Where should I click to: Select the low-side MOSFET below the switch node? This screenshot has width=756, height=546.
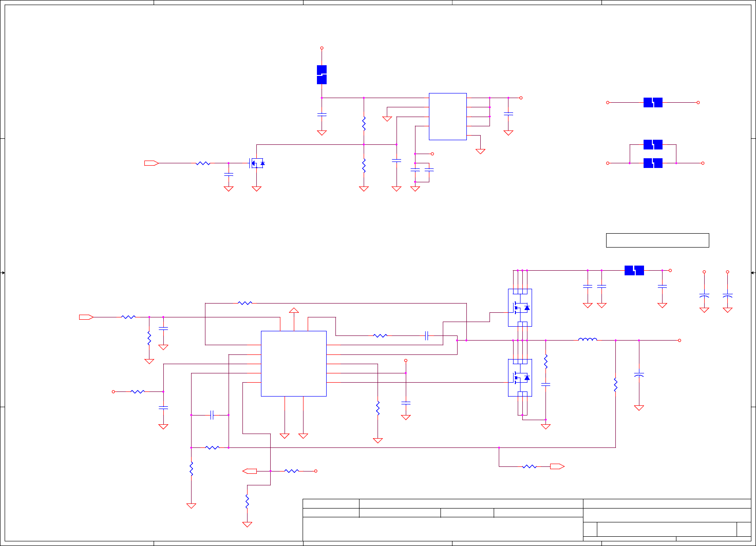pos(520,378)
